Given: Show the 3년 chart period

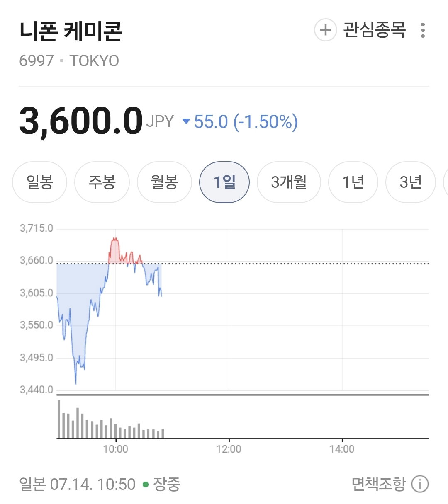Looking at the screenshot, I should click(411, 182).
